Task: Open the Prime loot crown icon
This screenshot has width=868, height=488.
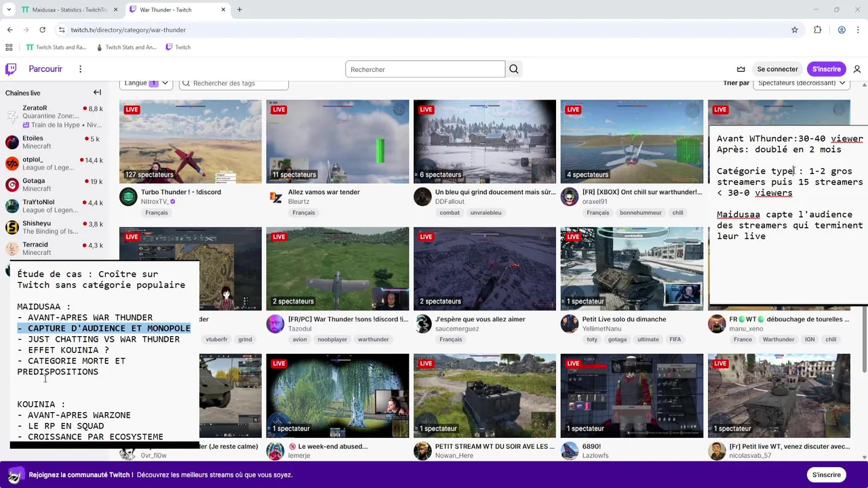Action: 741,69
